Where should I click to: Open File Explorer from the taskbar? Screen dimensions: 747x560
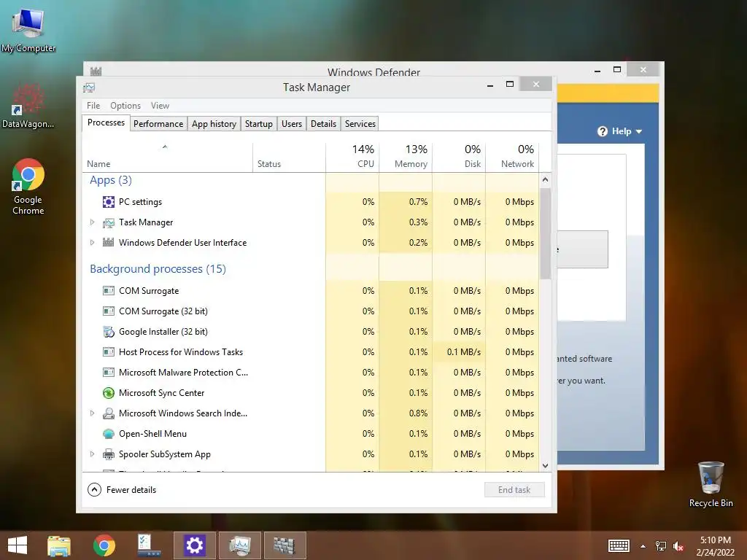pos(59,545)
